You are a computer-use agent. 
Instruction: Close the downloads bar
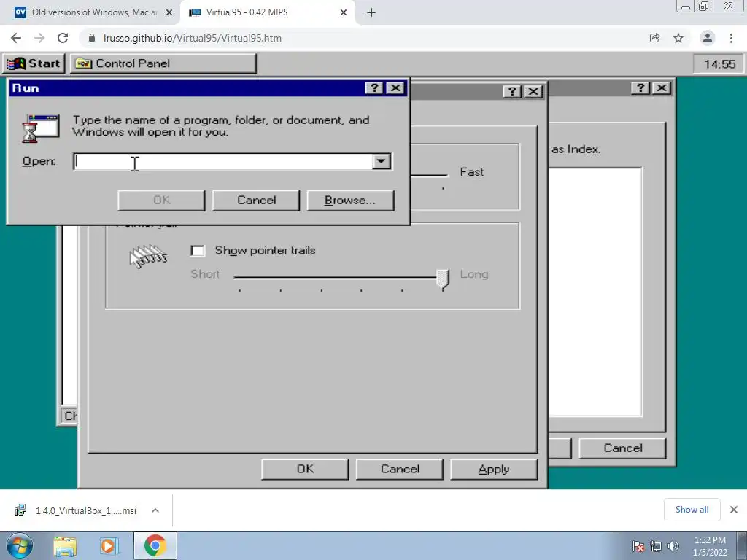(734, 510)
